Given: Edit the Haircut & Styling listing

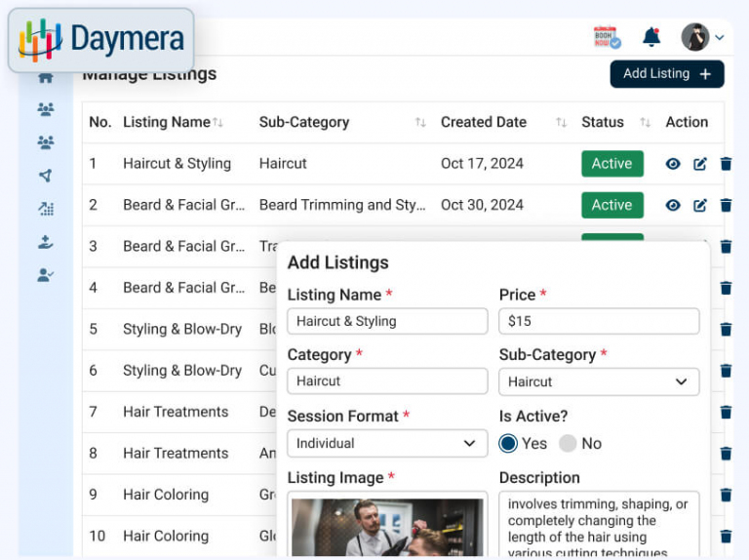Looking at the screenshot, I should pyautogui.click(x=699, y=164).
